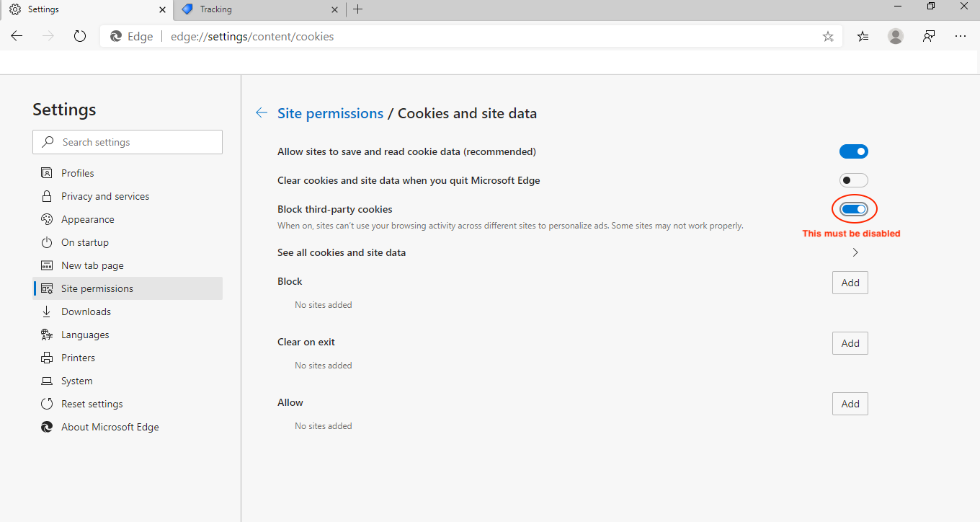Disable the Block third-party cookies switch
Screen dimensions: 980x522
coord(854,209)
